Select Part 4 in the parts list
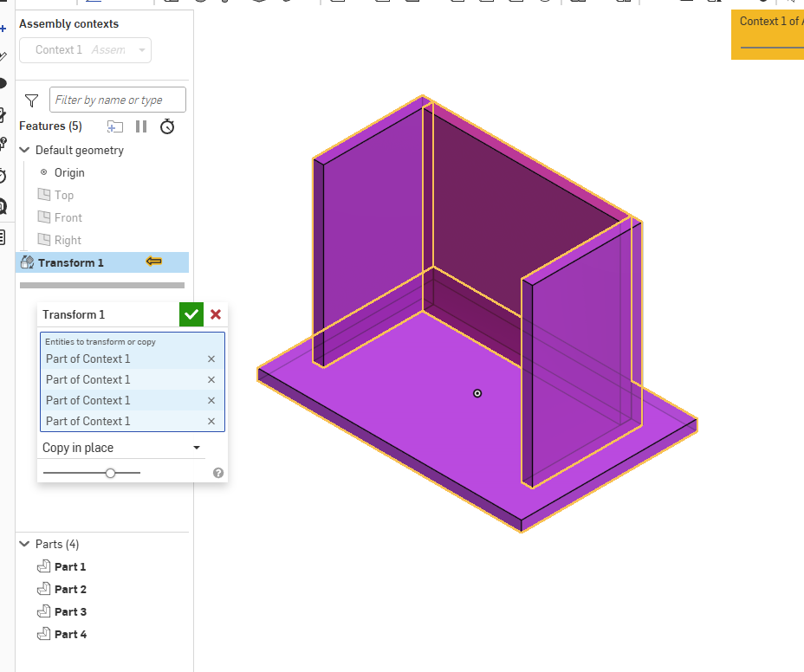This screenshot has height=672, width=804. pos(70,634)
